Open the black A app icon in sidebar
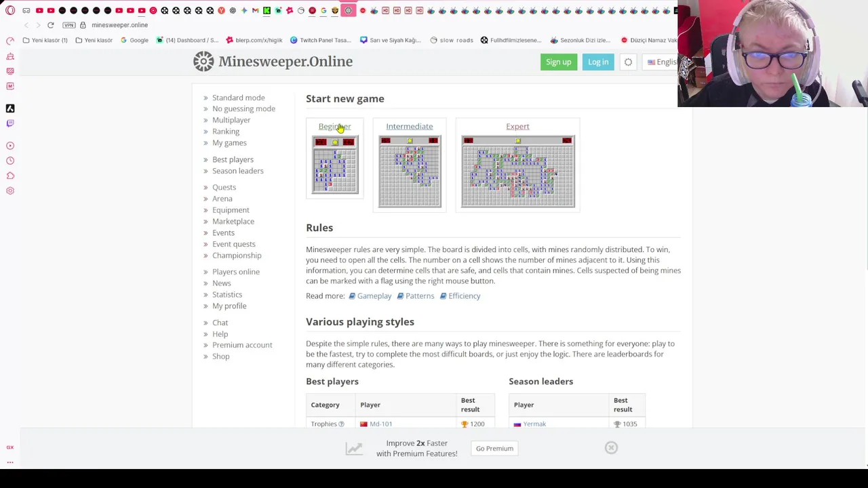Viewport: 868px width, 488px height. pos(10,108)
